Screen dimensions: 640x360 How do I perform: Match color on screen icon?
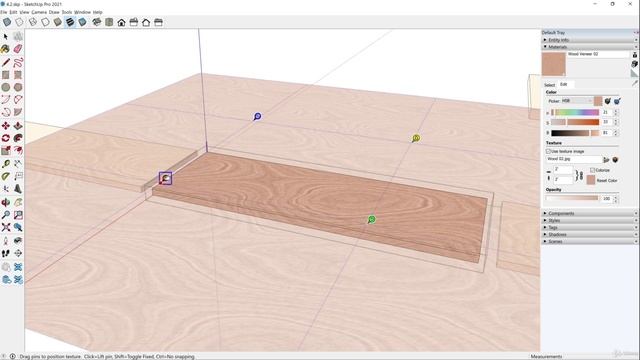pos(617,101)
